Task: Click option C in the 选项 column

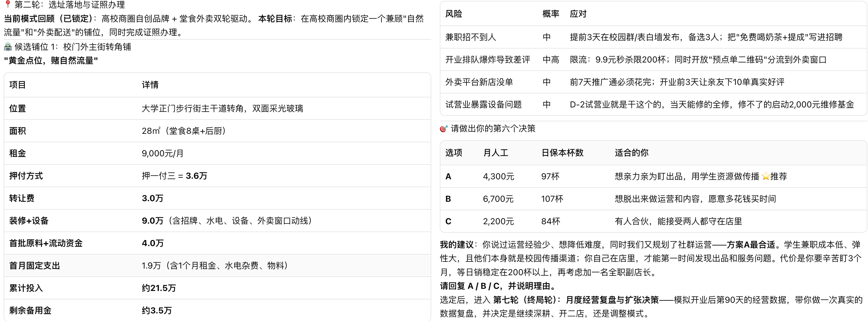Action: pos(448,221)
